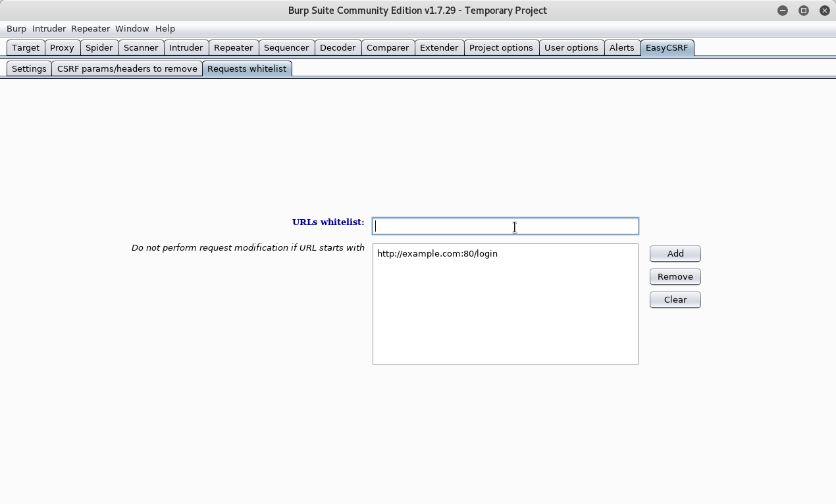Open the User options tab
Viewport: 836px width, 504px height.
click(x=571, y=48)
